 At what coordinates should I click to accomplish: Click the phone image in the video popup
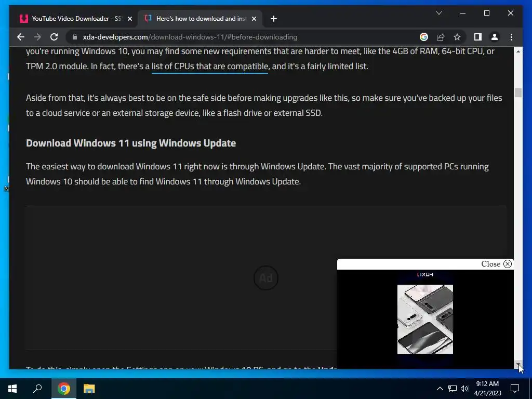point(425,320)
